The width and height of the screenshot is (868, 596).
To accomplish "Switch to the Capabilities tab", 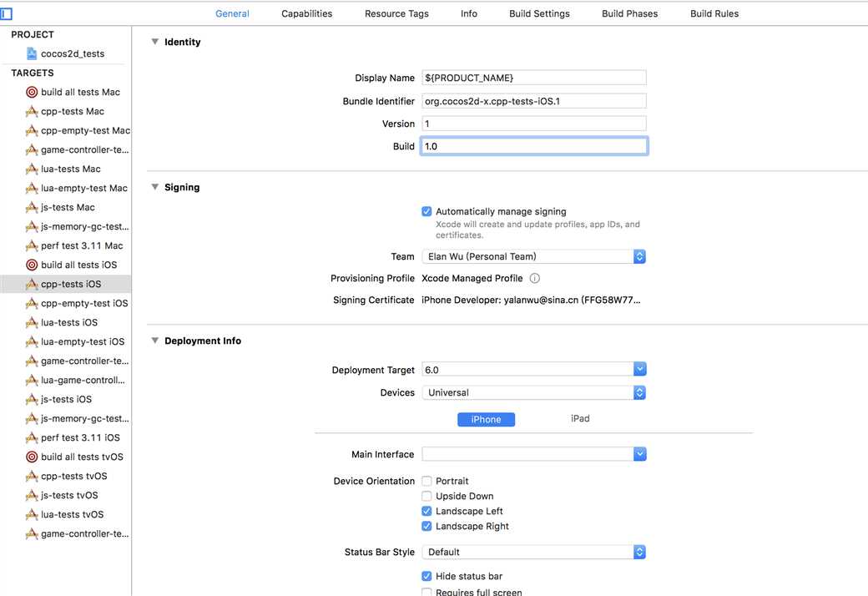I will (306, 13).
